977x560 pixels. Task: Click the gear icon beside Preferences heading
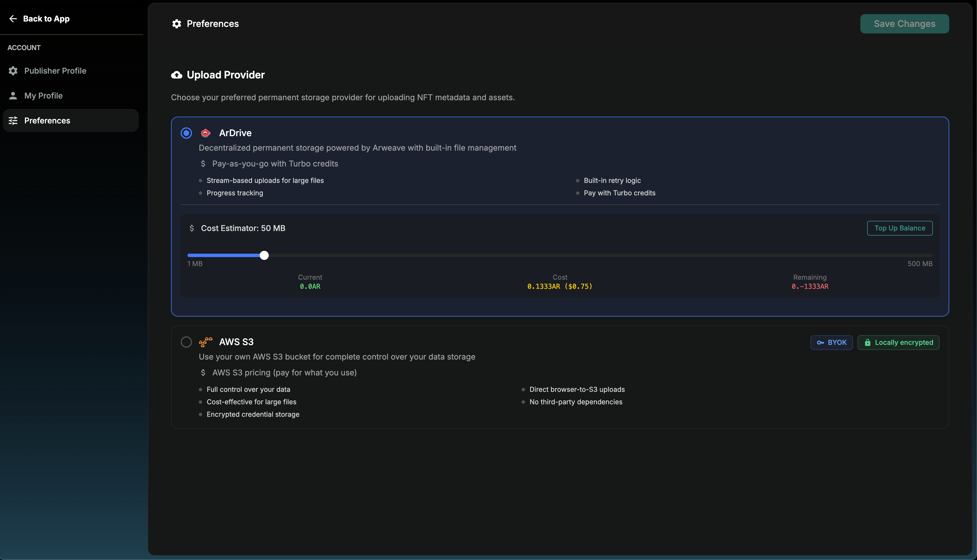click(176, 23)
